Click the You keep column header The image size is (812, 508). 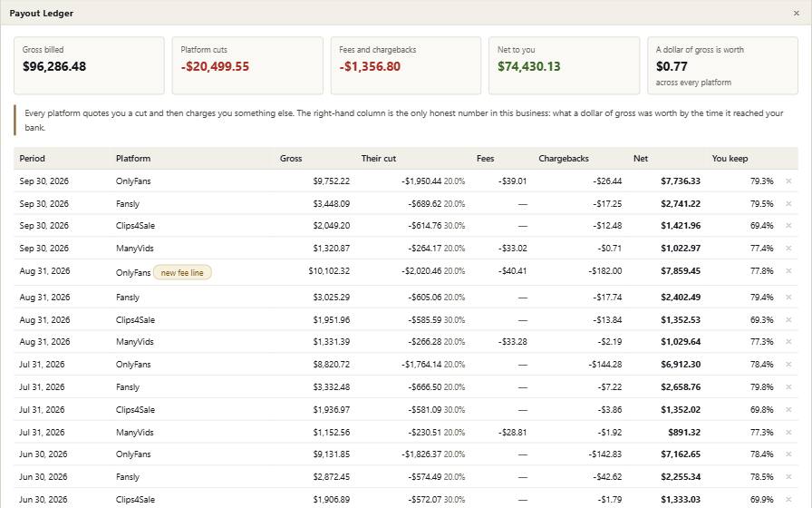point(730,159)
